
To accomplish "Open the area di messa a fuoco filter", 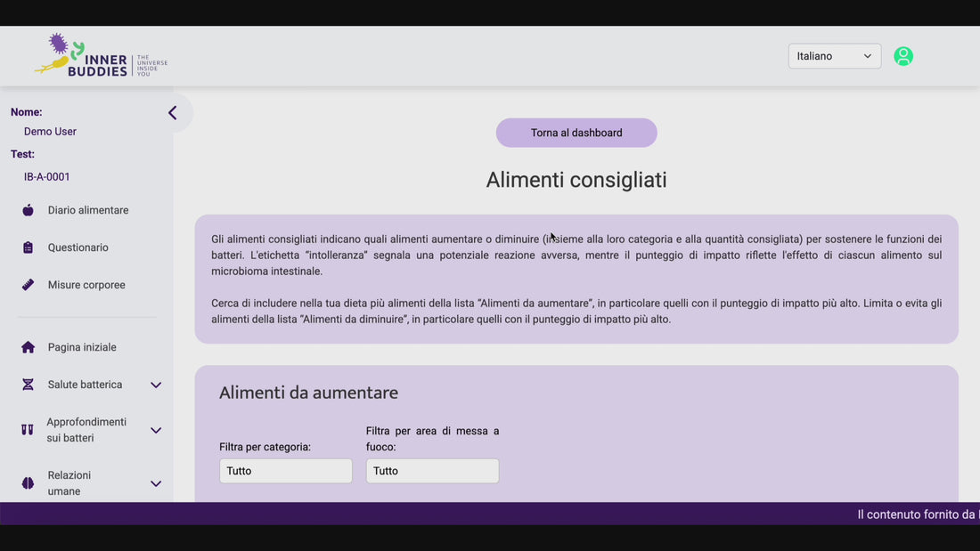I will click(432, 471).
